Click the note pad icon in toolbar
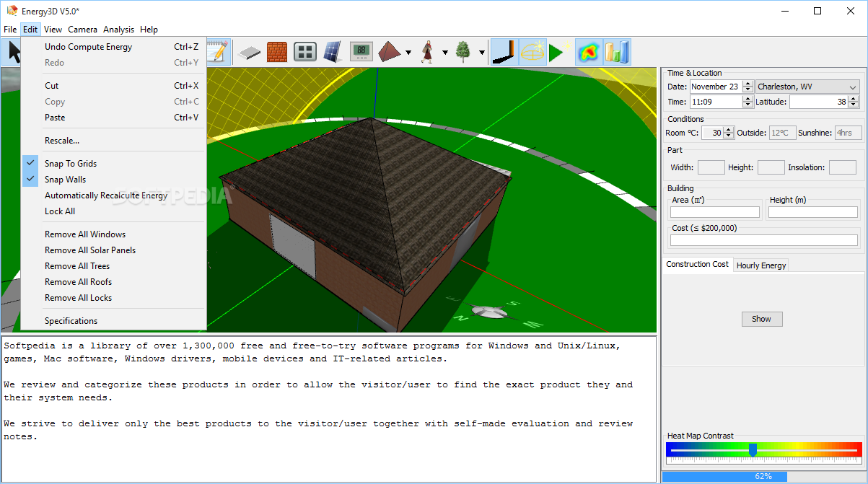The width and height of the screenshot is (868, 484). pos(218,52)
